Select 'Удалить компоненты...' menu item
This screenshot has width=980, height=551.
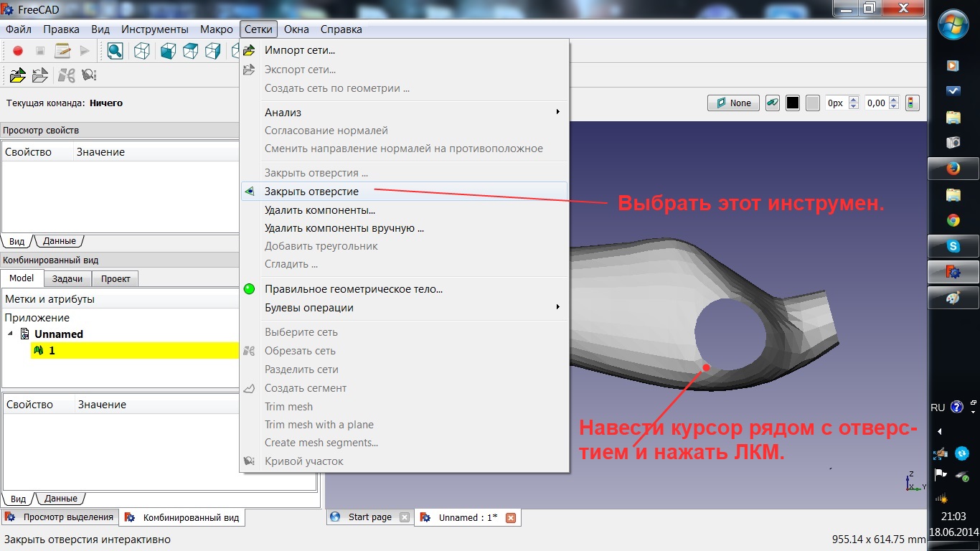320,210
